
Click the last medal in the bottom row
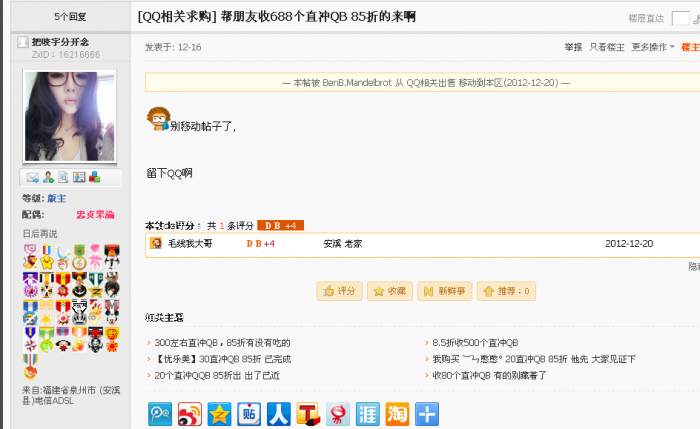[30, 367]
